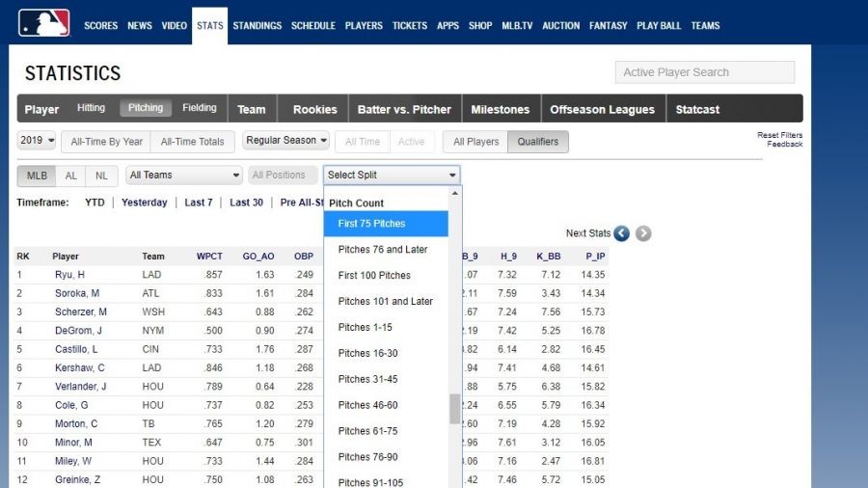Image resolution: width=868 pixels, height=488 pixels.
Task: Choose First 100 Pitches split
Action: point(386,276)
